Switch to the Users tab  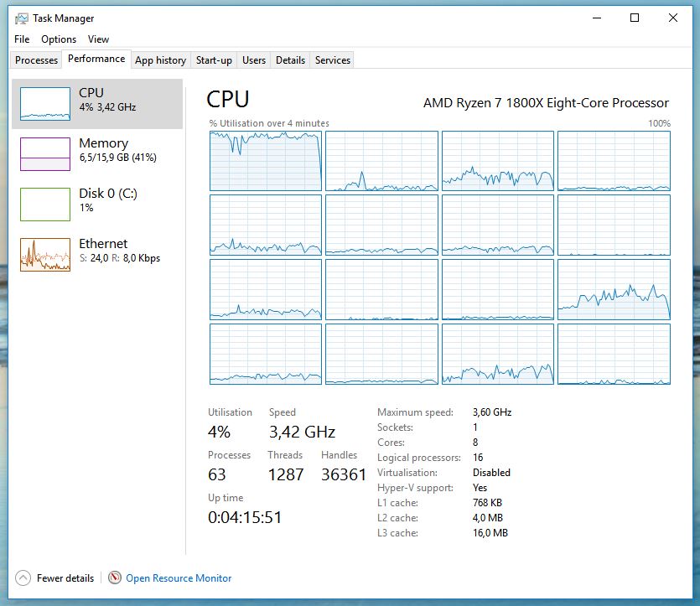pyautogui.click(x=254, y=60)
